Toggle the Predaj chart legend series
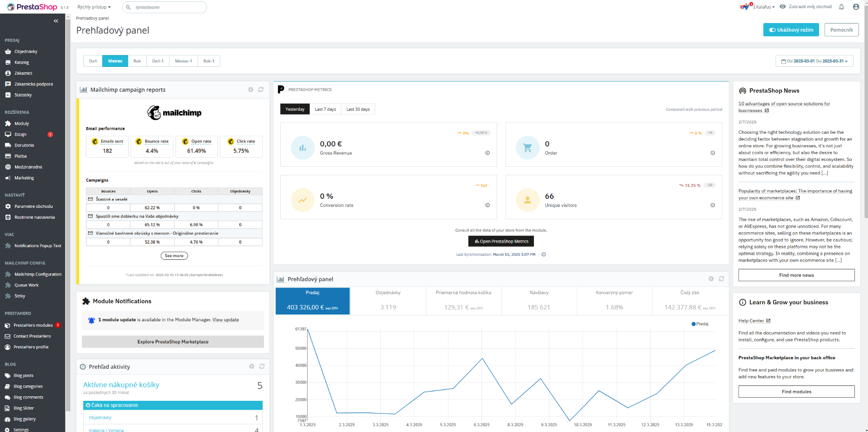The image size is (868, 432). pyautogui.click(x=700, y=324)
